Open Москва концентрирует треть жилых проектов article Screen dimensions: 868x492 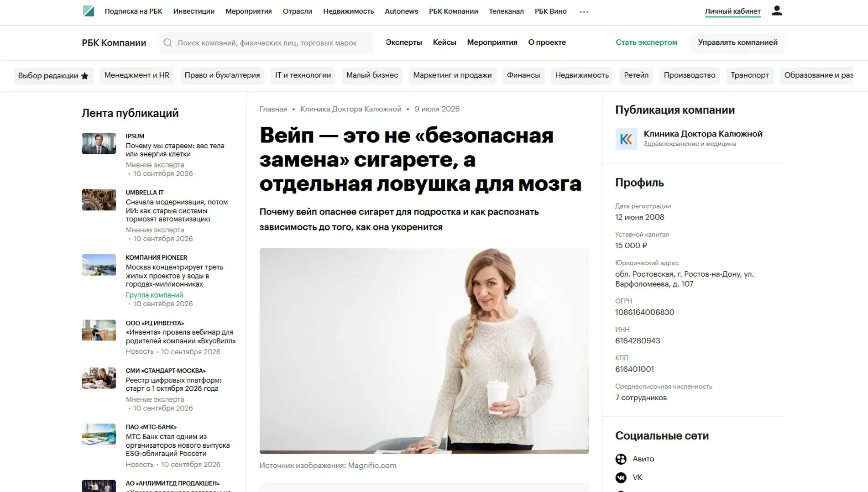click(x=174, y=276)
